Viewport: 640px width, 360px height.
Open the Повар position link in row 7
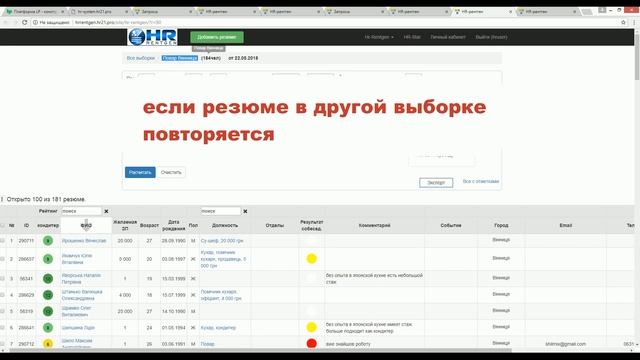(x=207, y=344)
